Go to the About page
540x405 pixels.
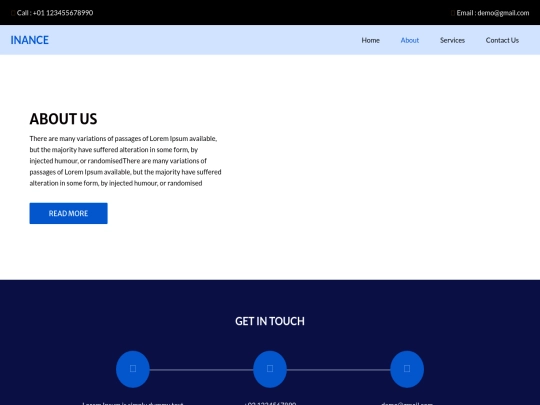409,40
